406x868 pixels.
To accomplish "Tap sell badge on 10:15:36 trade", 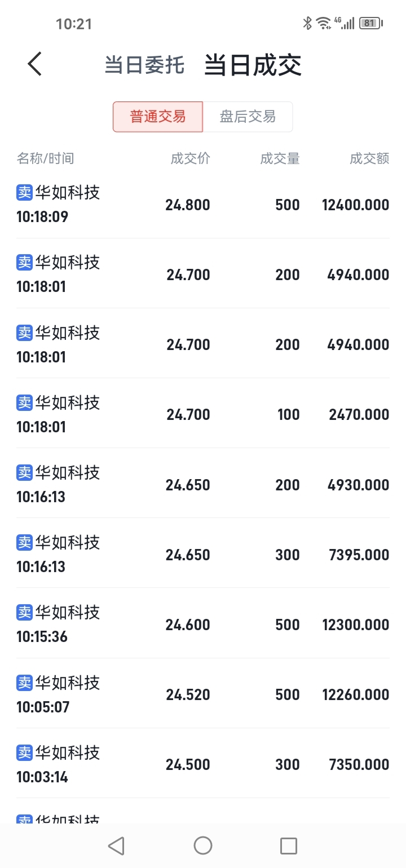I will pos(25,612).
